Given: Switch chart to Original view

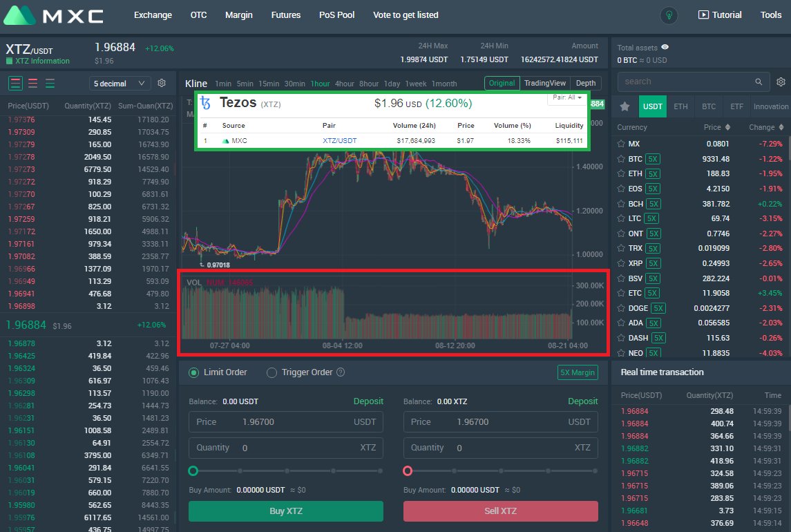Looking at the screenshot, I should click(x=502, y=84).
